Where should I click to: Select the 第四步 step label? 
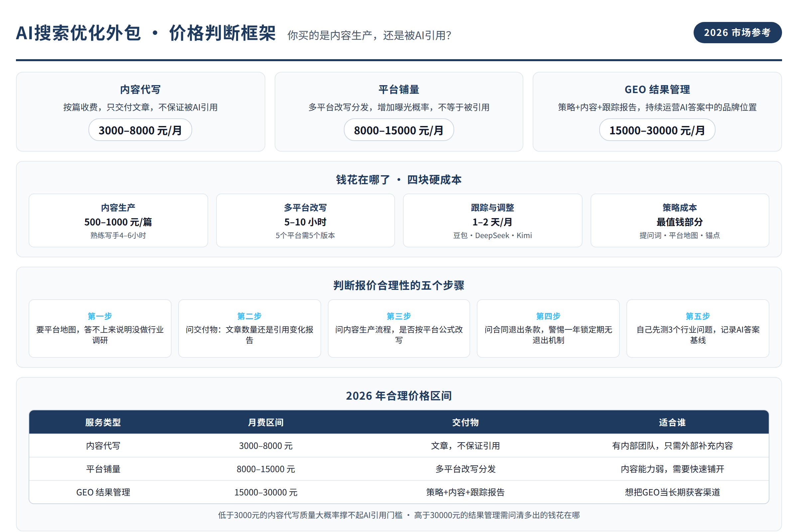(548, 316)
